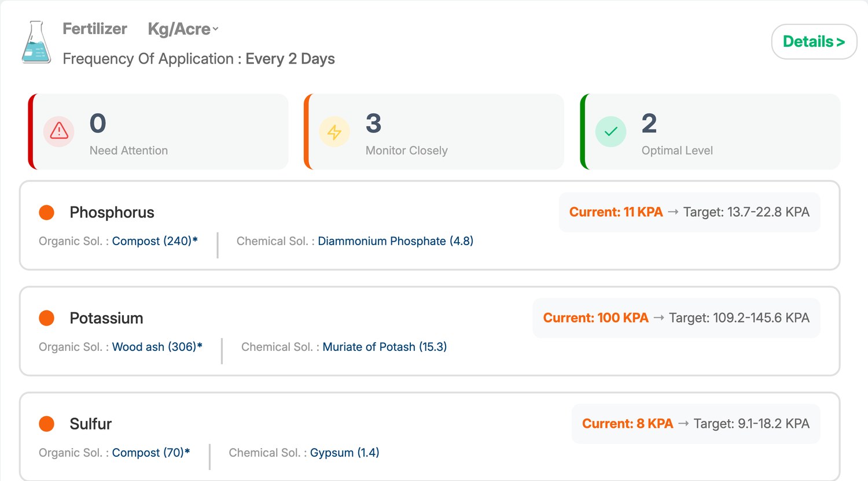This screenshot has height=481, width=868.
Task: Open Compost (240) organic solution link
Action: 155,241
